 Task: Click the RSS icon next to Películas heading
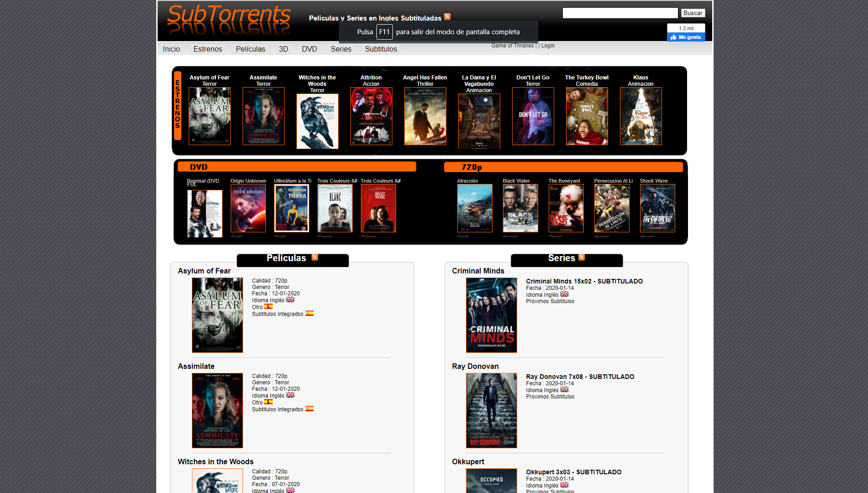pos(315,257)
